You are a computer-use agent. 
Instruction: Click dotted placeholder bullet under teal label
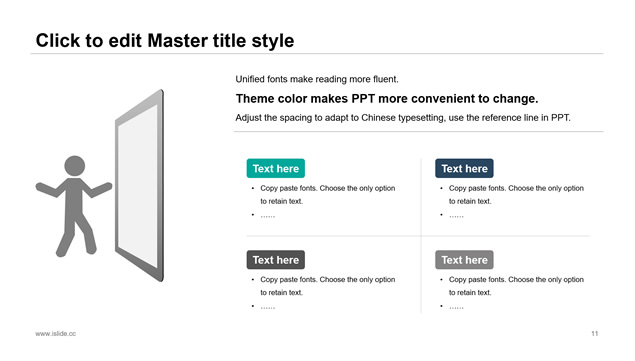pyautogui.click(x=268, y=216)
